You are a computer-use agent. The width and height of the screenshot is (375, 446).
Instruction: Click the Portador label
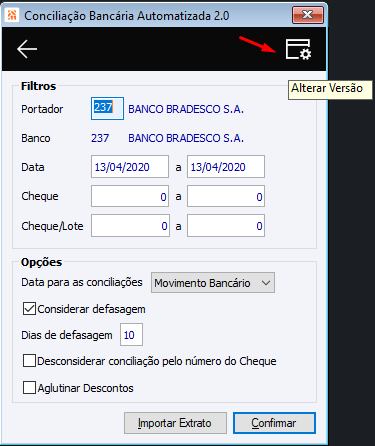tap(42, 109)
